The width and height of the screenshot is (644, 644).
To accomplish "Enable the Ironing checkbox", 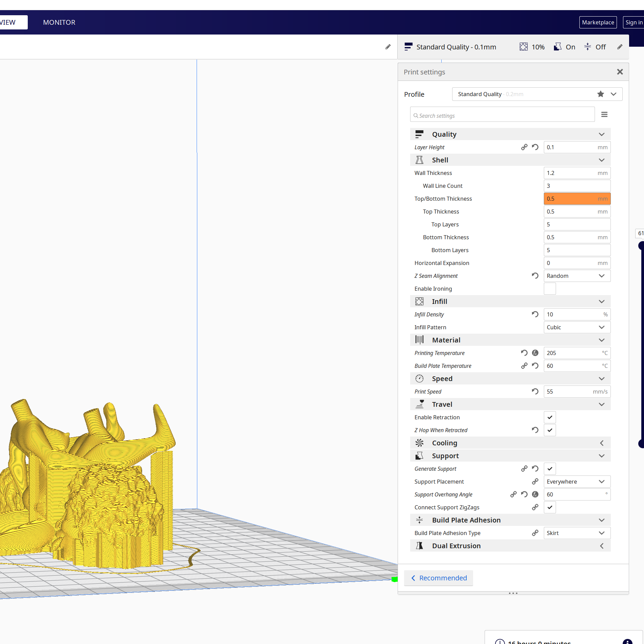I will [550, 289].
